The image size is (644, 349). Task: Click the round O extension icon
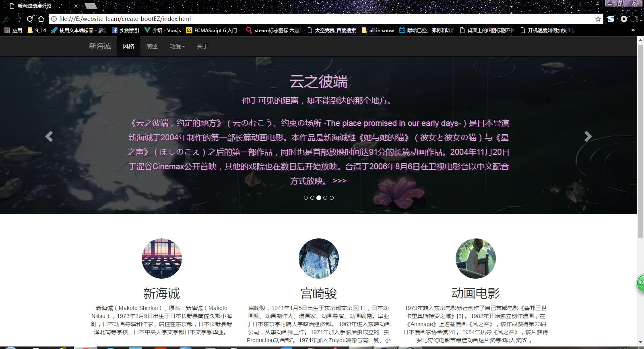tap(624, 19)
